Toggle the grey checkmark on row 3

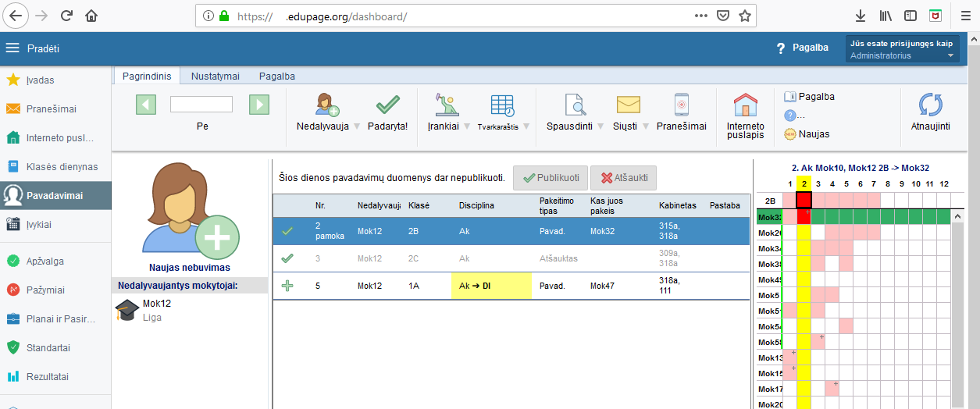[287, 258]
